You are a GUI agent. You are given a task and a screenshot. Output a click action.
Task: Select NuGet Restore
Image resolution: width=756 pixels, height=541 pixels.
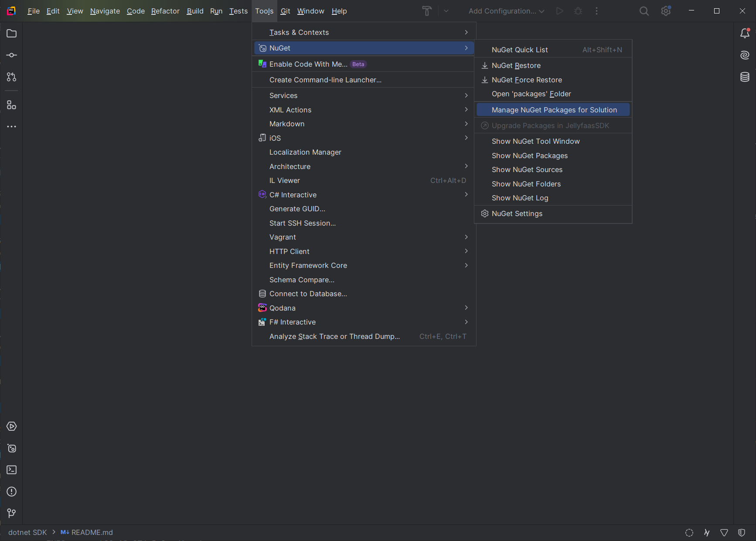(x=553, y=65)
